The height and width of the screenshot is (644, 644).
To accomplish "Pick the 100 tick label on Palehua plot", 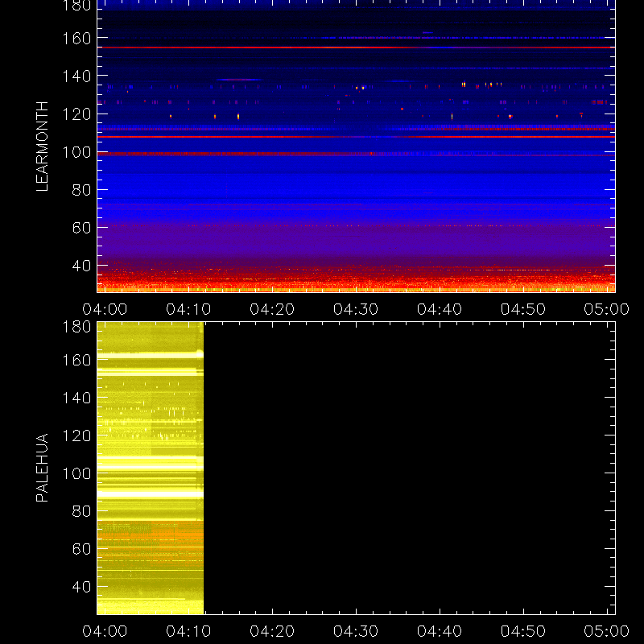I will (x=76, y=474).
